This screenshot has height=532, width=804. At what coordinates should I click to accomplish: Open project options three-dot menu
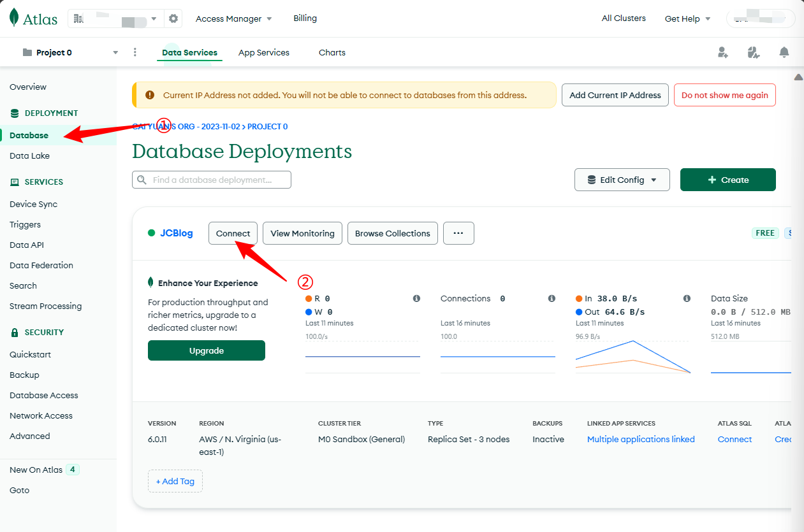(135, 52)
